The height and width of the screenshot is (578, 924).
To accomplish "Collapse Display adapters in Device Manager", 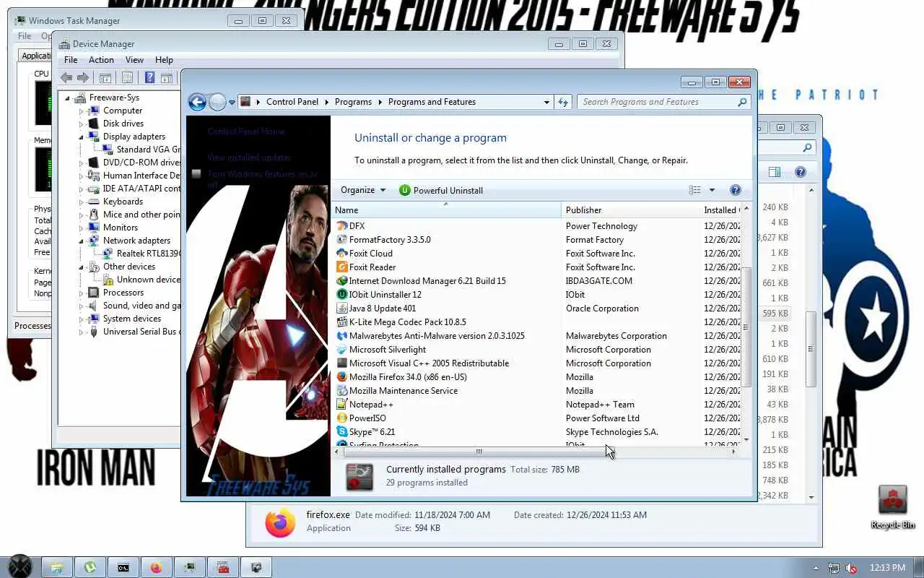I will pos(82,137).
